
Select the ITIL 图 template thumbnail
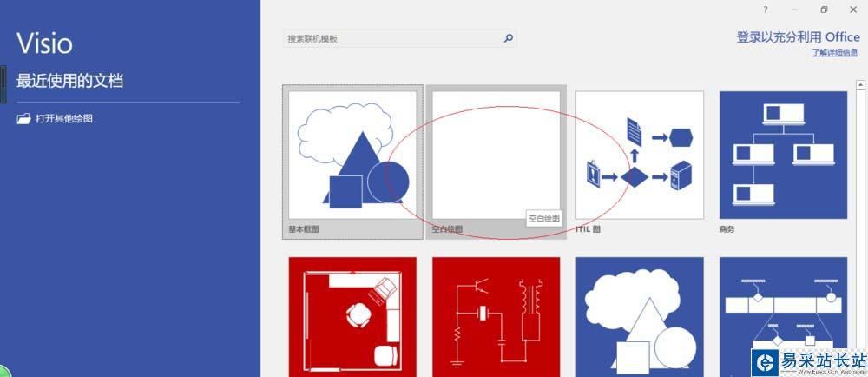tap(640, 155)
